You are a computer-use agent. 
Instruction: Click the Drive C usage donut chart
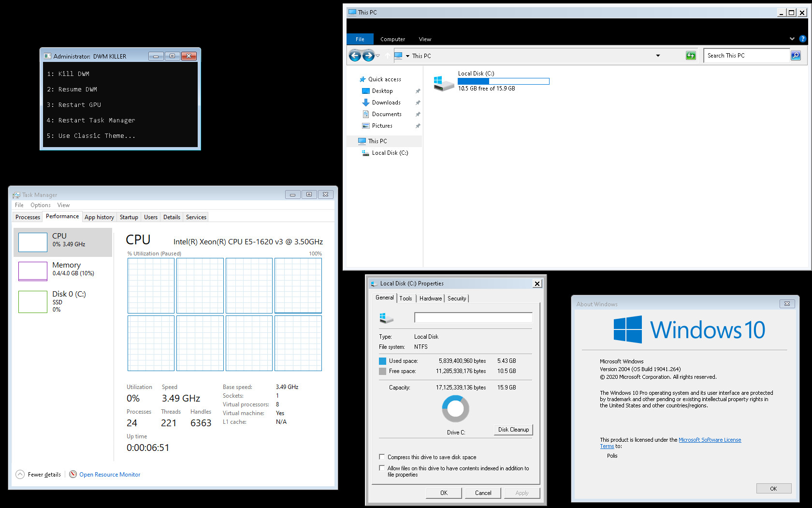click(455, 409)
